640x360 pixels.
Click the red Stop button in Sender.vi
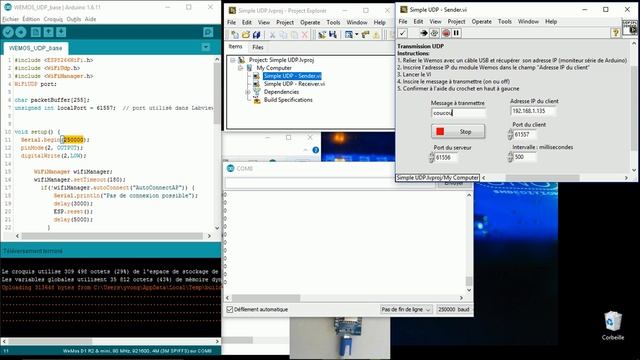pos(458,131)
